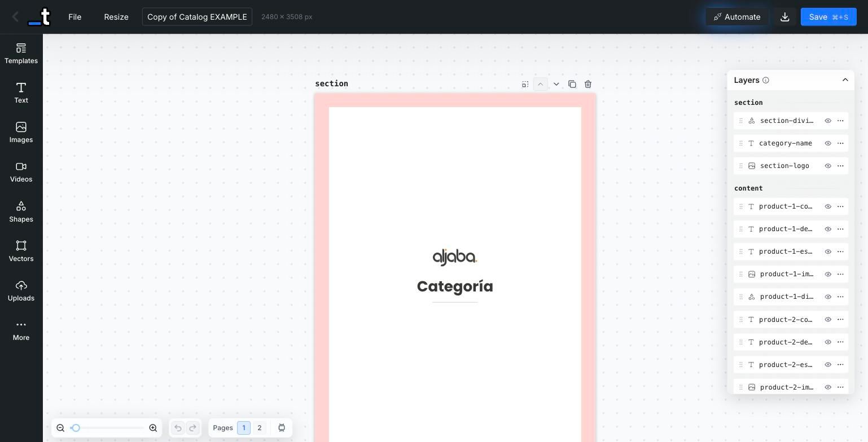This screenshot has height=442, width=868.
Task: Open options menu for product-1-es layer
Action: coord(840,251)
